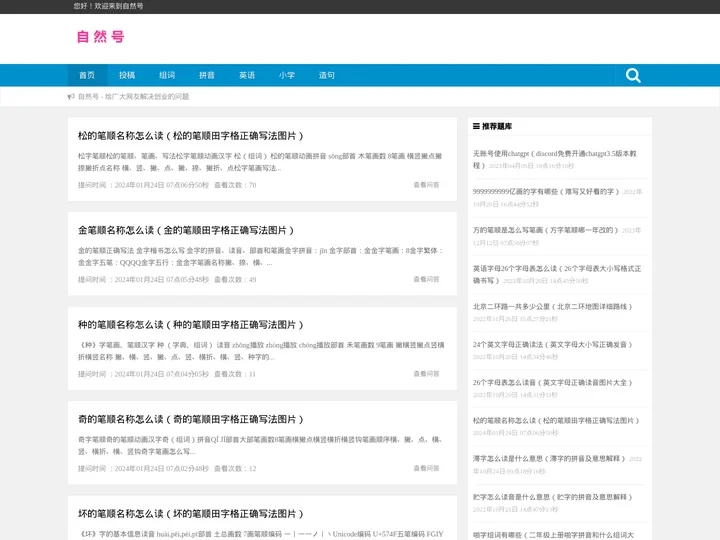
Task: Open sidebar link 英语字母26个字母表怎么读
Action: 557,274
